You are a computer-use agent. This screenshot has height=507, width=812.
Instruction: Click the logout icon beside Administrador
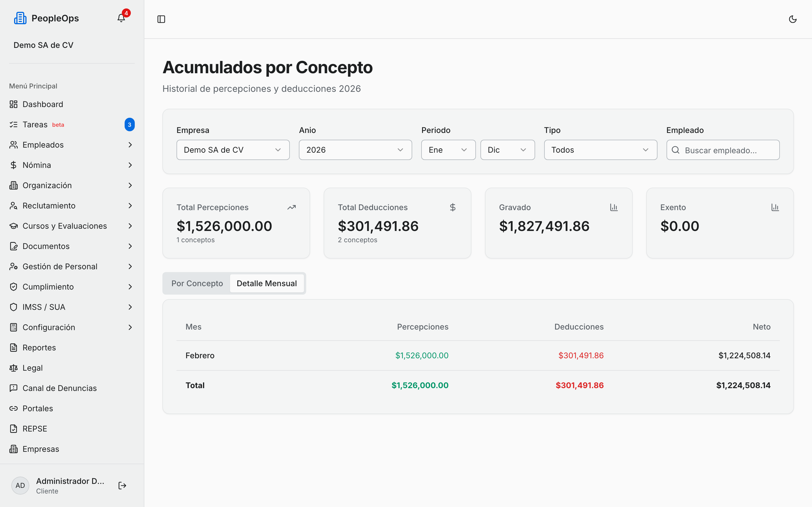(122, 486)
